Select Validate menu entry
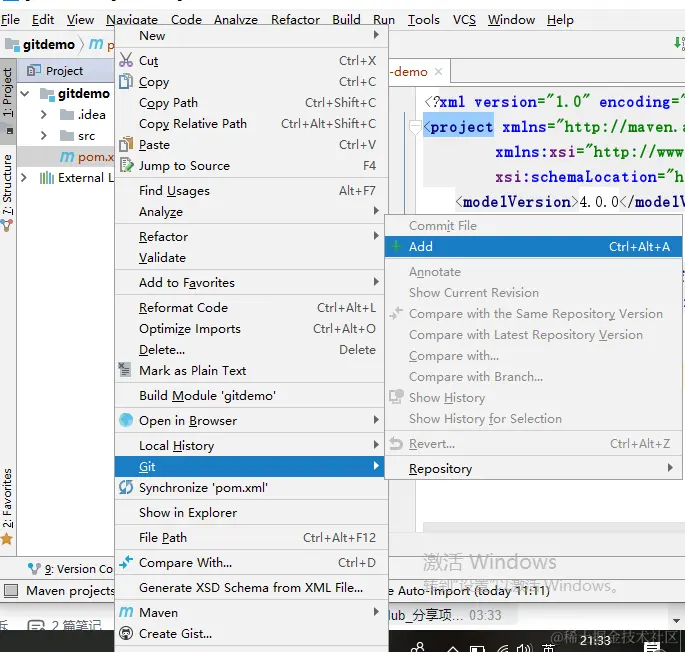685x652 pixels. click(x=252, y=258)
